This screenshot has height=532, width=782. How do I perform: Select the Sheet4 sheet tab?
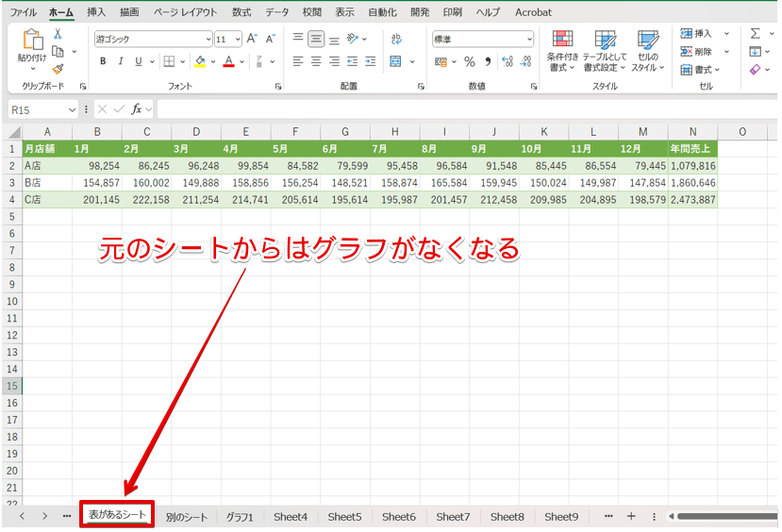[x=291, y=517]
